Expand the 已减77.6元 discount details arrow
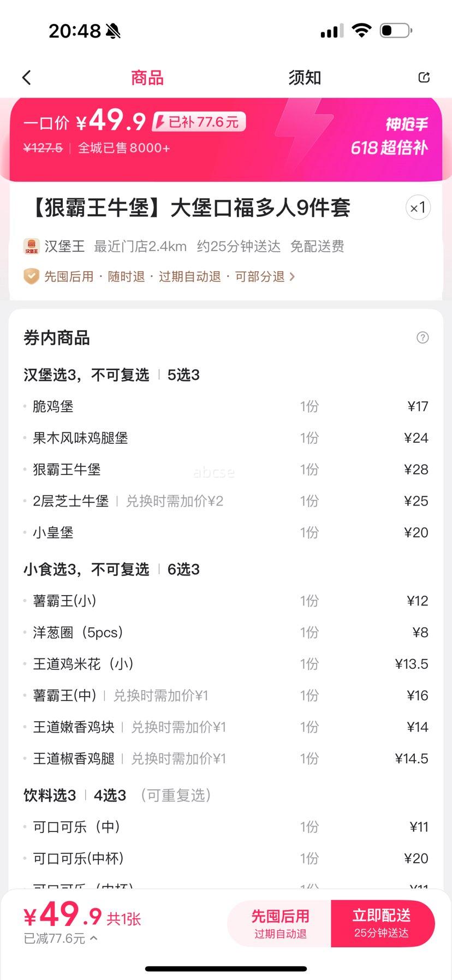 [x=93, y=938]
